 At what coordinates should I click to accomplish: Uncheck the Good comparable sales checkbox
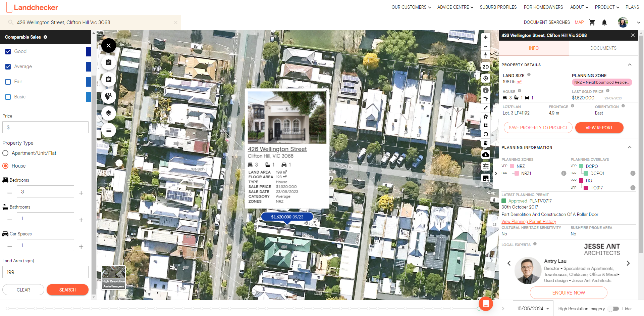[8, 52]
